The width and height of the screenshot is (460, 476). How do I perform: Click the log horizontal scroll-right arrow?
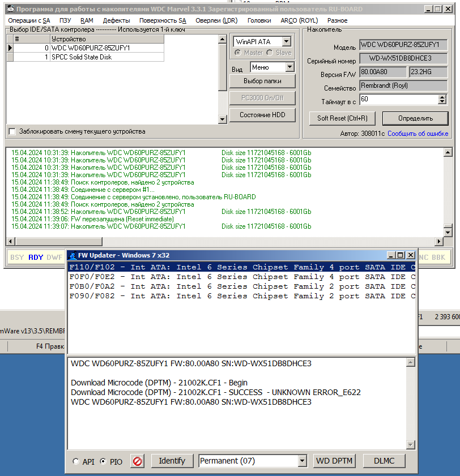[x=438, y=242]
